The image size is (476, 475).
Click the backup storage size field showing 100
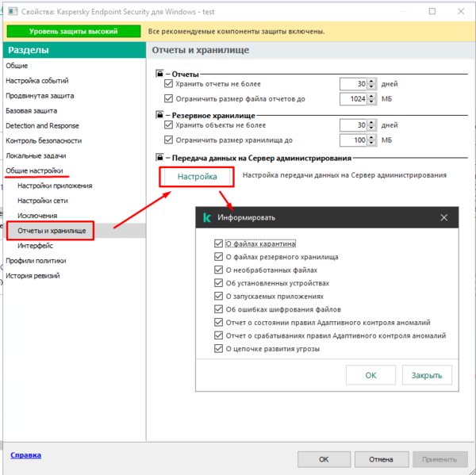pyautogui.click(x=353, y=140)
